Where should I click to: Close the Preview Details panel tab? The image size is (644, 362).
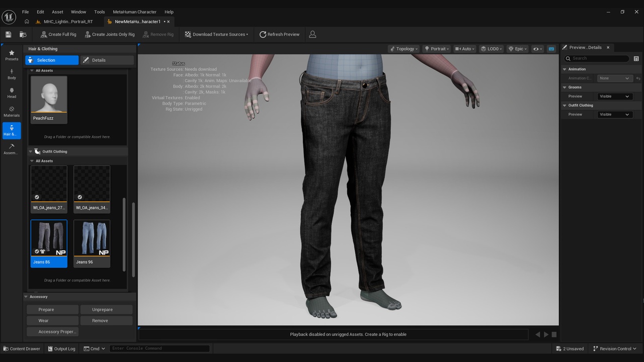608,47
